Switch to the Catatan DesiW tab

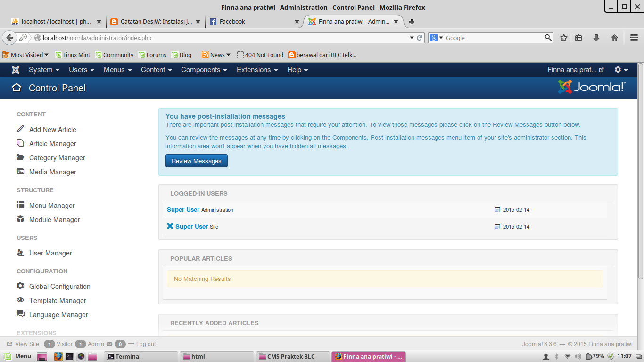tap(156, 22)
